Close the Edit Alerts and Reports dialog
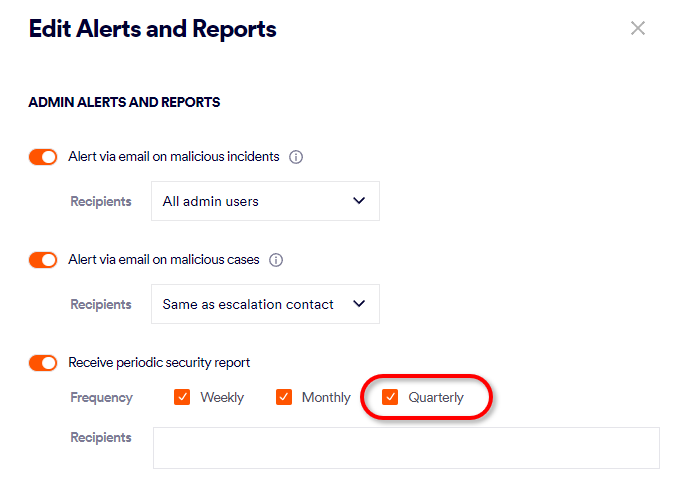 (638, 28)
